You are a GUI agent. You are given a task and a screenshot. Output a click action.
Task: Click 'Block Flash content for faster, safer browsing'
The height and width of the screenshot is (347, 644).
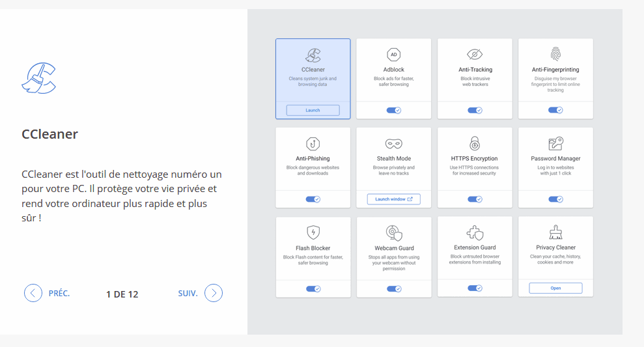coord(313,260)
